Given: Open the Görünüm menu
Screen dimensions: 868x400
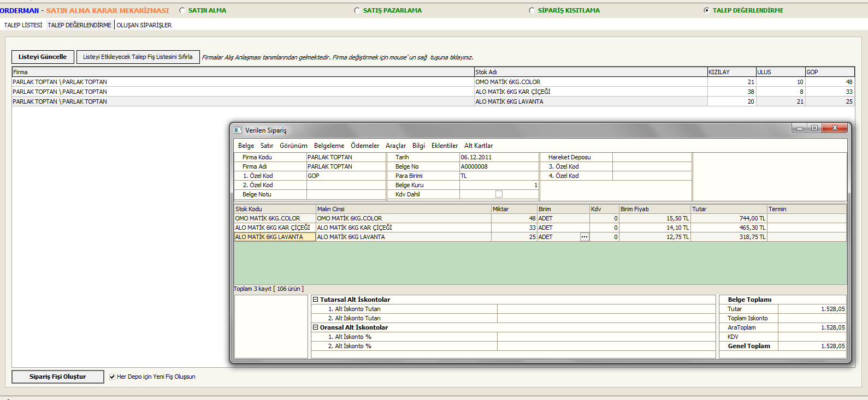Looking at the screenshot, I should click(x=293, y=146).
